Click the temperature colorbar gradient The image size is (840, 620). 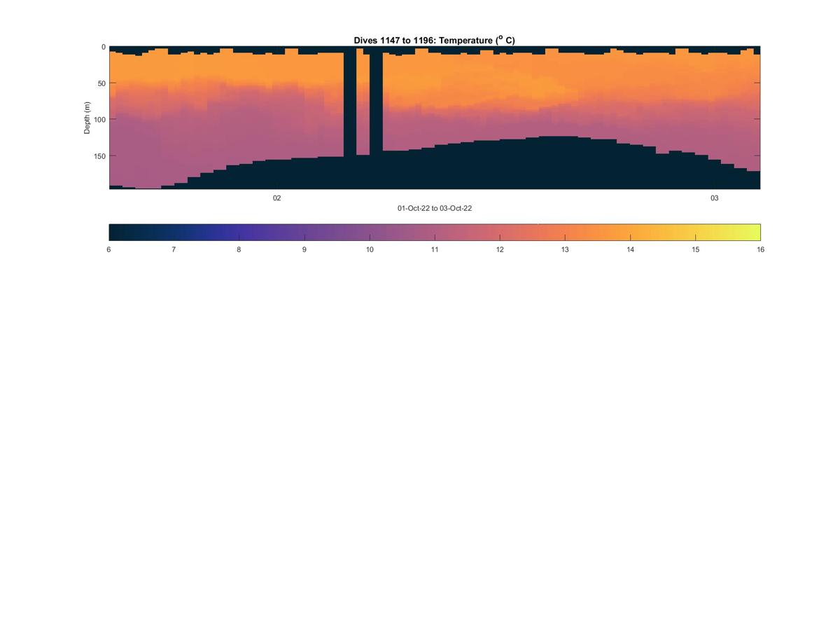pos(435,232)
